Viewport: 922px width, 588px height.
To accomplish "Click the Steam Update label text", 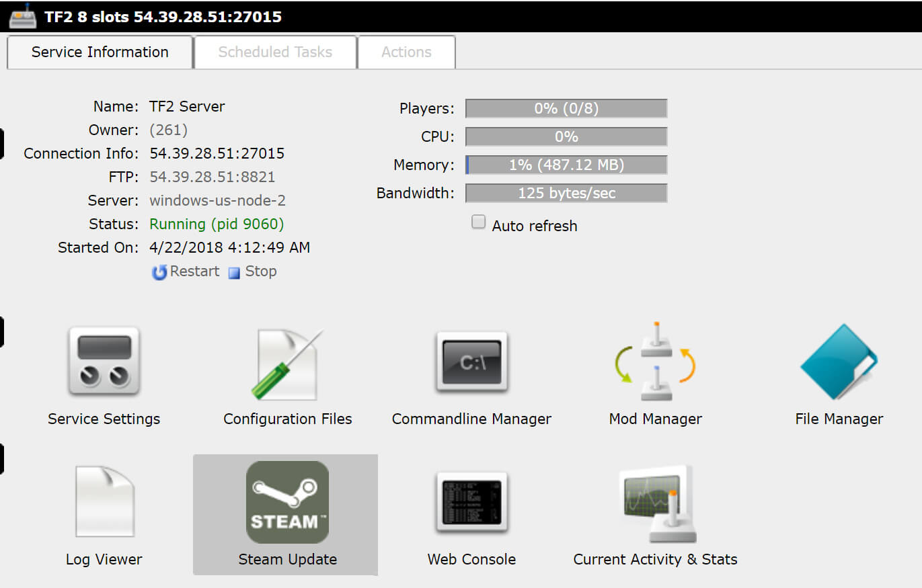I will (x=288, y=559).
